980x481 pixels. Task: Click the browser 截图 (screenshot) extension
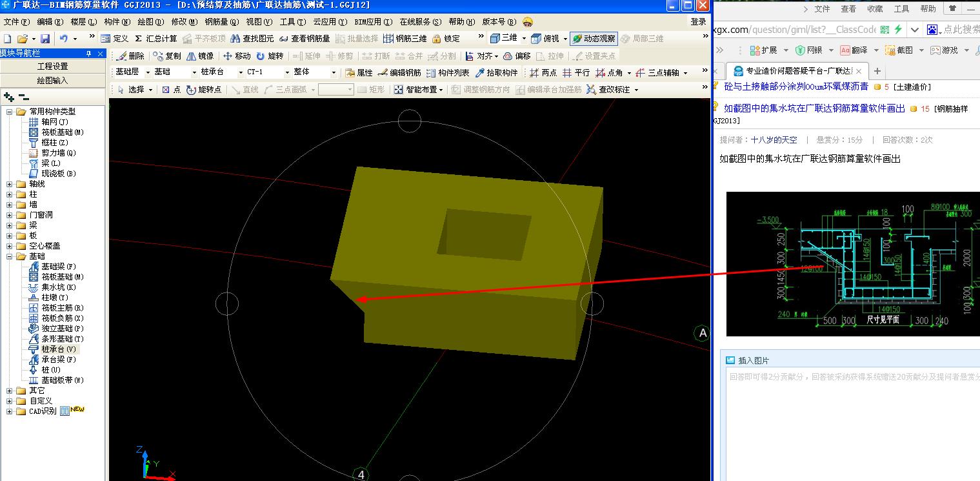tap(899, 50)
